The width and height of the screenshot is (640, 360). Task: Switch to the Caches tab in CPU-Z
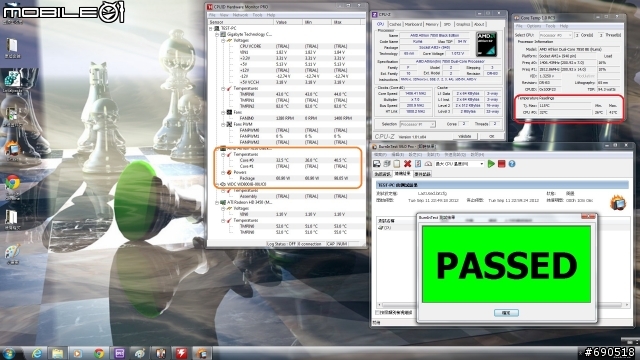click(x=395, y=24)
